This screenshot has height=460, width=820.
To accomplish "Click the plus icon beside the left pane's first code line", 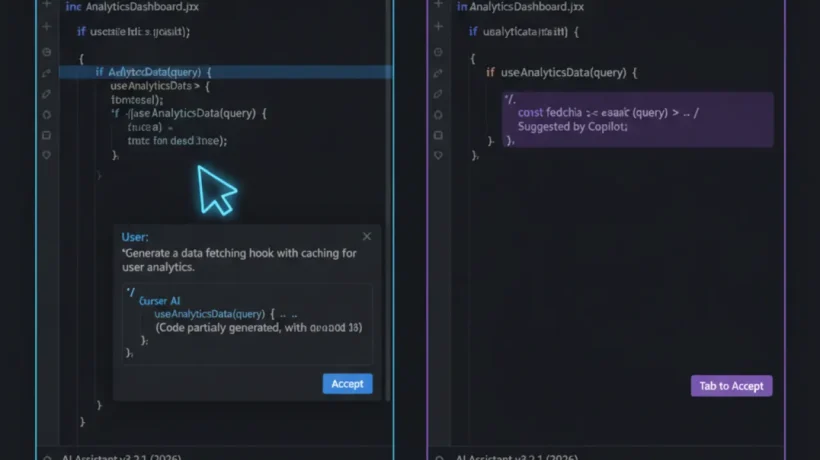I will click(x=47, y=26).
